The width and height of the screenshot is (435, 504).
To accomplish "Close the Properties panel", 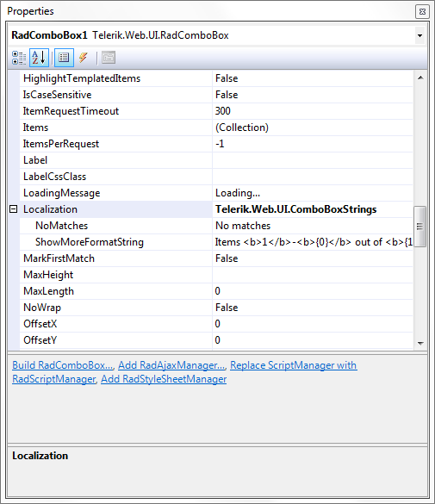I will 422,11.
